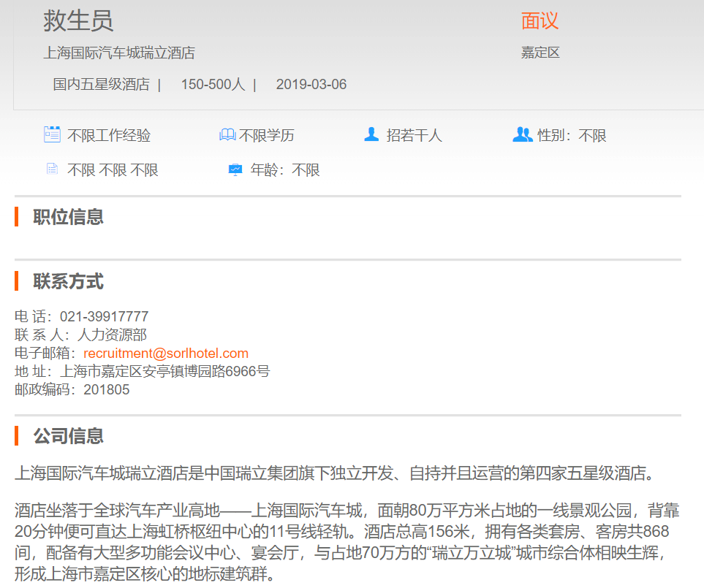Click the postal code 201805
This screenshot has width=704, height=588.
[x=107, y=390]
